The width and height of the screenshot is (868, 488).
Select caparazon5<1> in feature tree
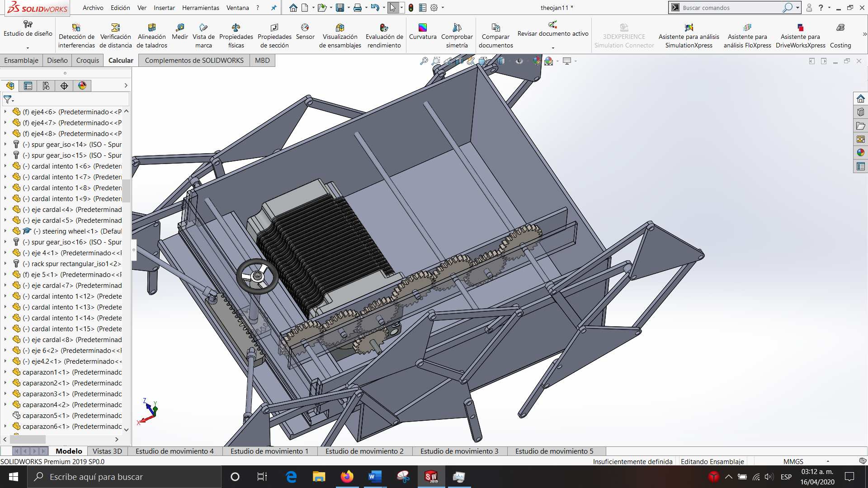(72, 415)
